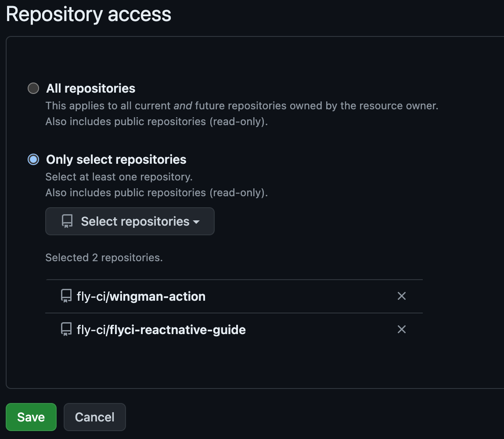This screenshot has height=439, width=504.
Task: Click the 'current and future repositories' description
Action: tap(241, 106)
